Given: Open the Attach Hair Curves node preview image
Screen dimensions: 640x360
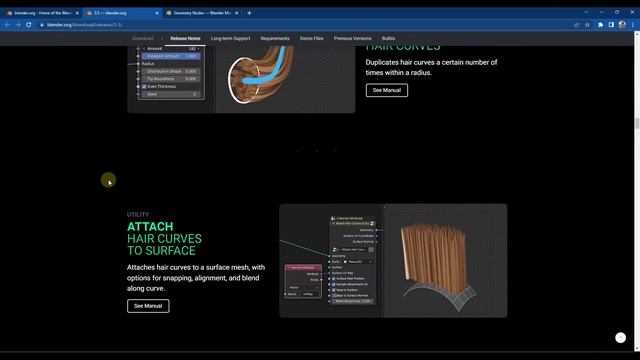Looking at the screenshot, I should (393, 260).
